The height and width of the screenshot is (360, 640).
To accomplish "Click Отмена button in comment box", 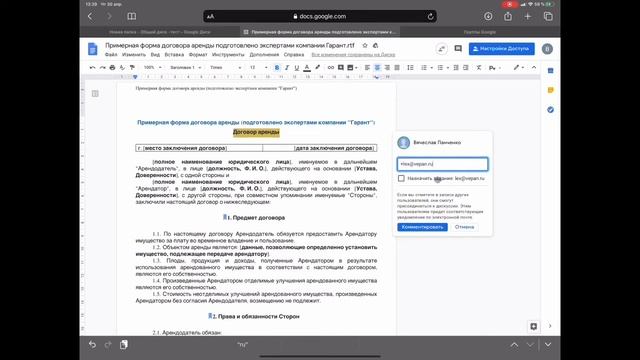I will point(464,227).
